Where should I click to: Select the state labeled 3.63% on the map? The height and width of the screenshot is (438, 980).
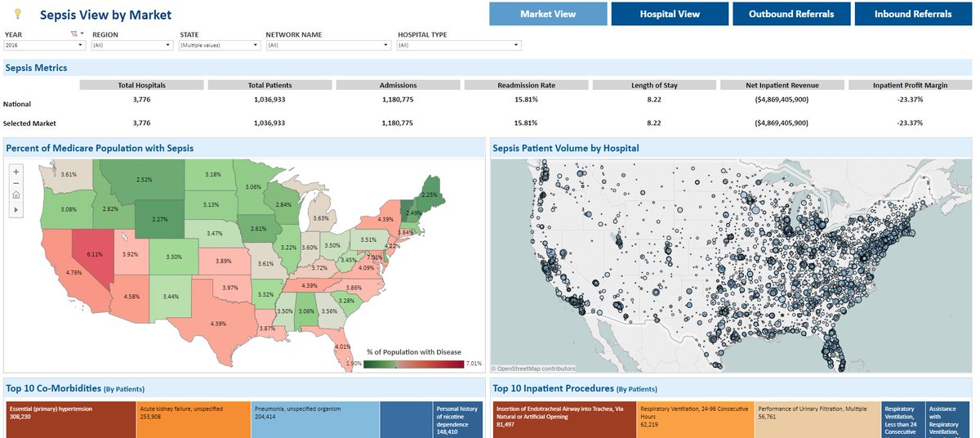[x=321, y=218]
